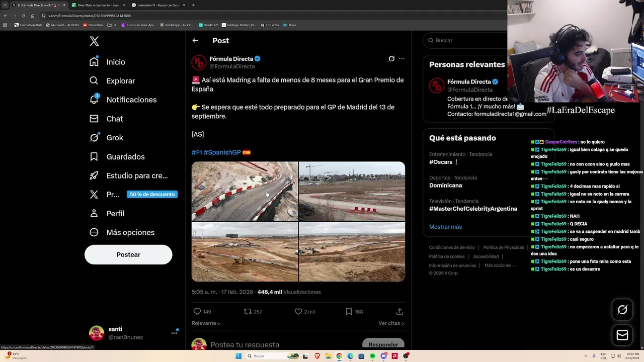This screenshot has width=644, height=362.
Task: Open the post's three-dot menu
Action: tap(401, 59)
